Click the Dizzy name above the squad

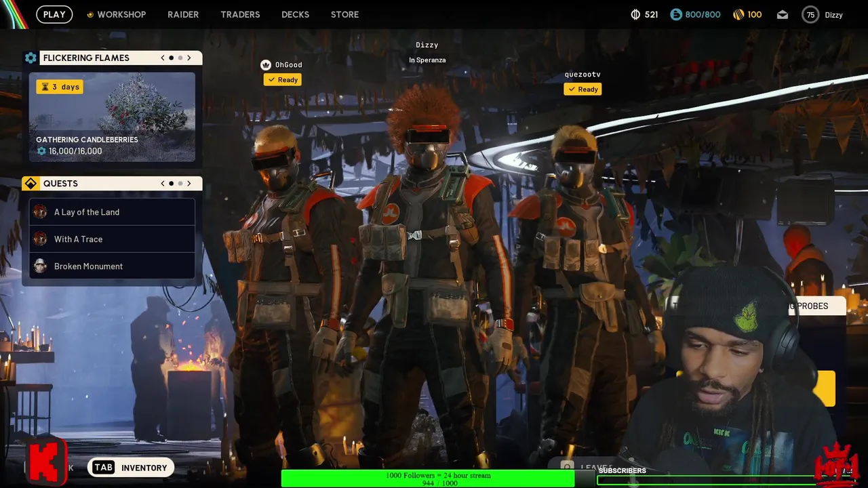[x=427, y=45]
